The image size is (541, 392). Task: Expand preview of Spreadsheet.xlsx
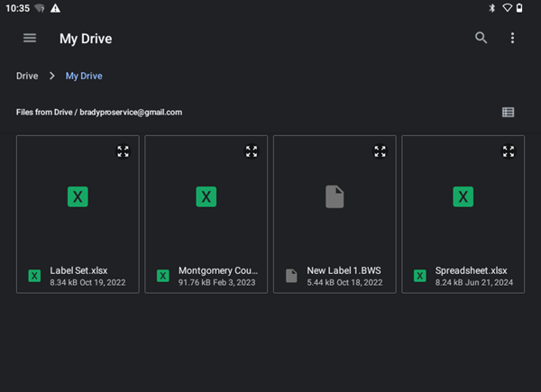click(x=509, y=151)
